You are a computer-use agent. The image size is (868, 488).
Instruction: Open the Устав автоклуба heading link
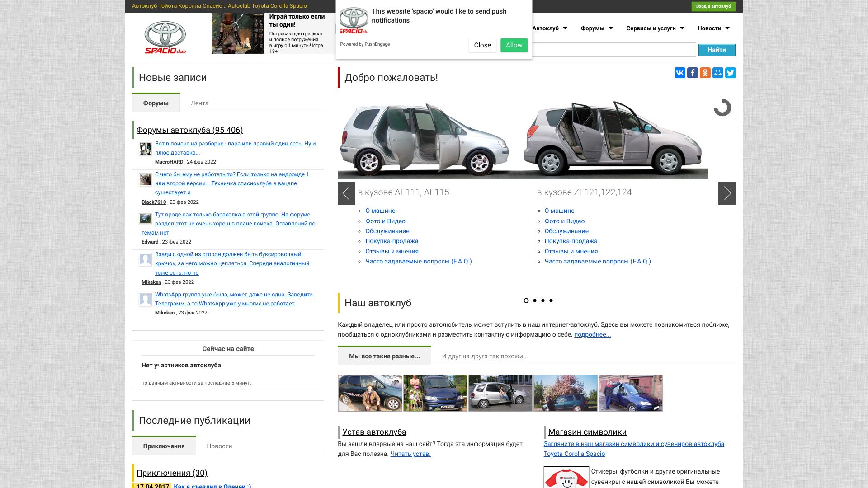click(x=374, y=432)
